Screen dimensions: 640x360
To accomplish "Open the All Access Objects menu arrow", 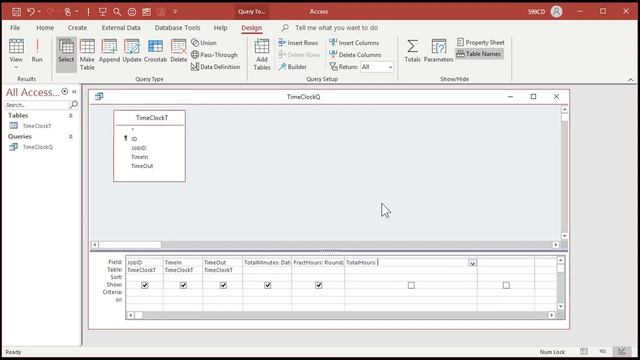I will 64,91.
